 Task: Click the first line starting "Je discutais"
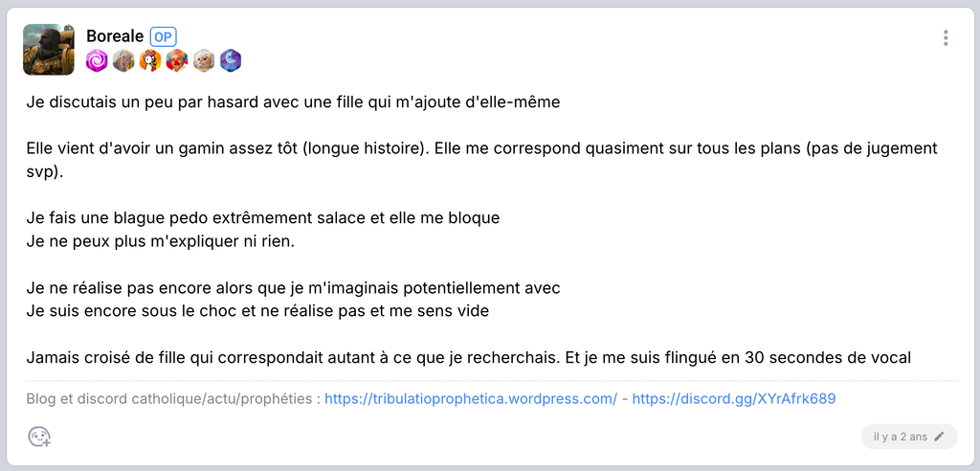(x=293, y=102)
